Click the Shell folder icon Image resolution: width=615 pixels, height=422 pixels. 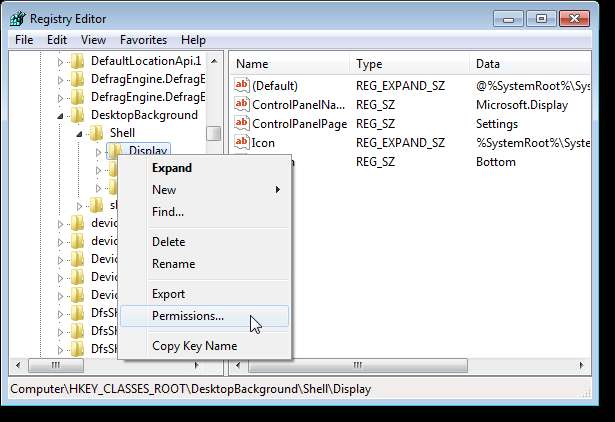pyautogui.click(x=96, y=133)
